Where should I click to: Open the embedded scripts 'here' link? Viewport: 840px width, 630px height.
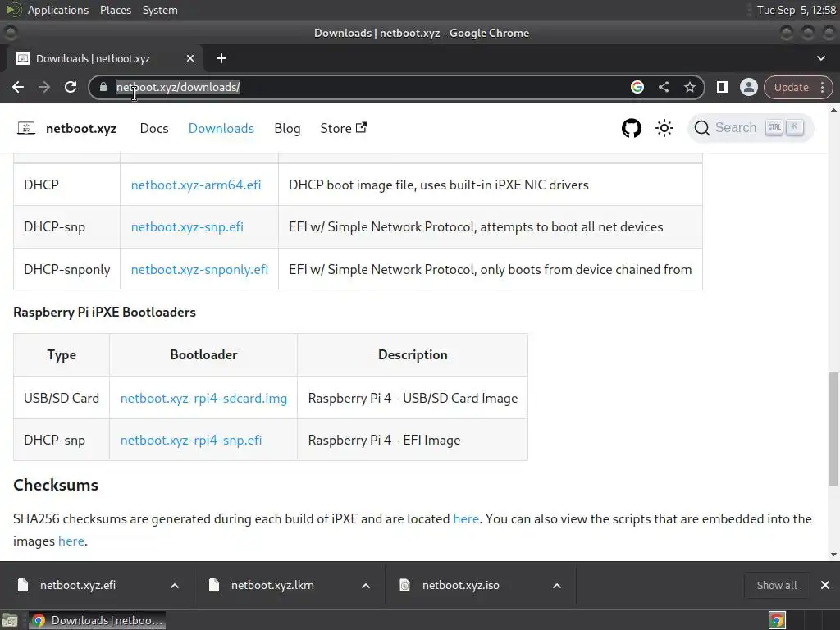pyautogui.click(x=71, y=541)
